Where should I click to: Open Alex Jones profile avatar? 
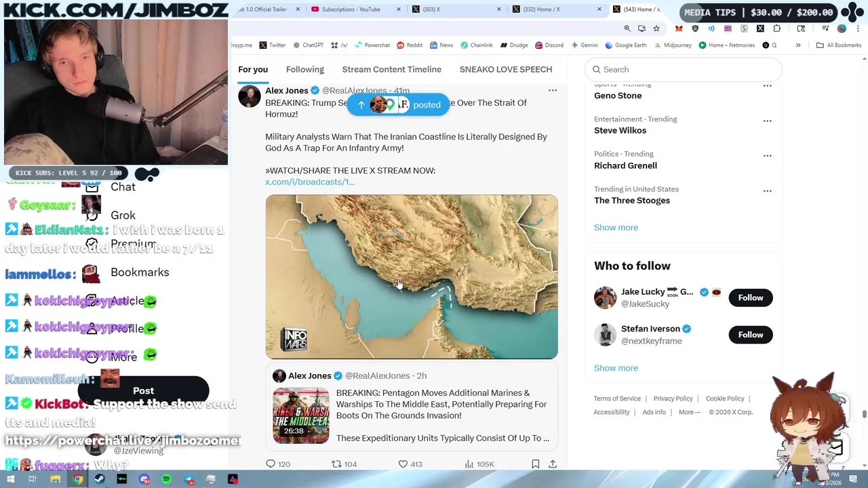[249, 96]
